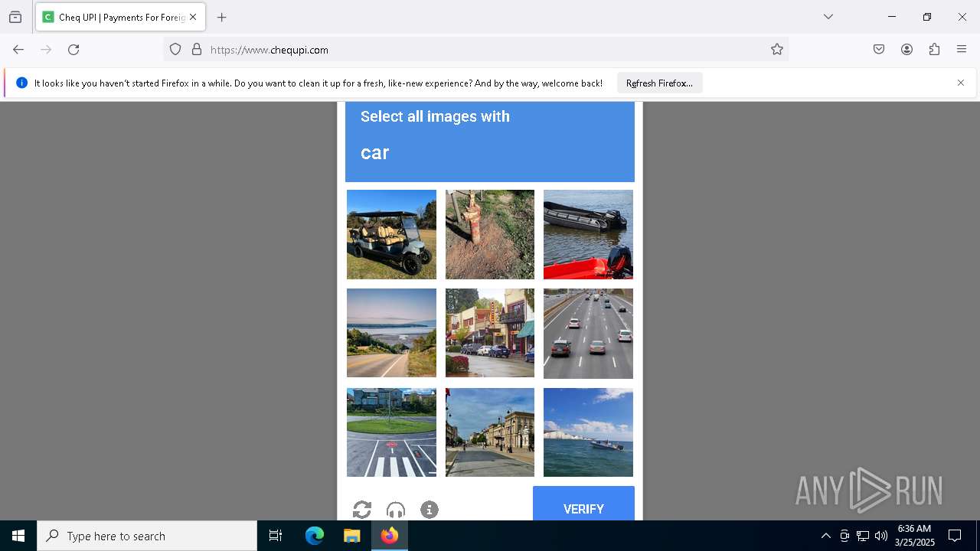This screenshot has height=551, width=980.
Task: Open the Windows Start menu
Action: [18, 536]
